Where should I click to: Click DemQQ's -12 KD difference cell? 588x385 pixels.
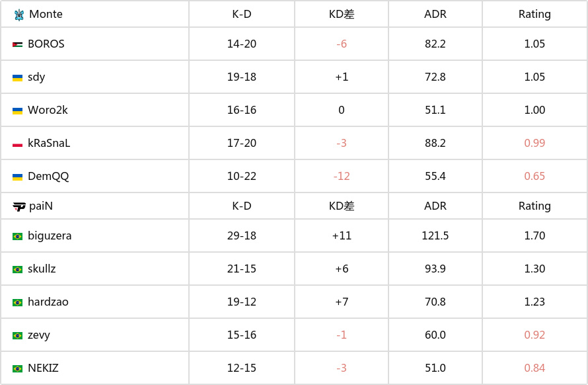pyautogui.click(x=342, y=176)
